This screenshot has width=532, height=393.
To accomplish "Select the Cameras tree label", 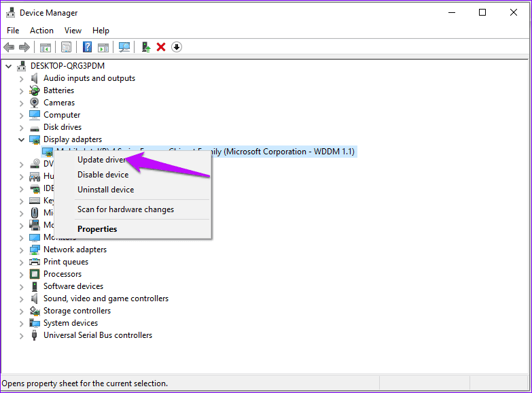I will pos(59,103).
